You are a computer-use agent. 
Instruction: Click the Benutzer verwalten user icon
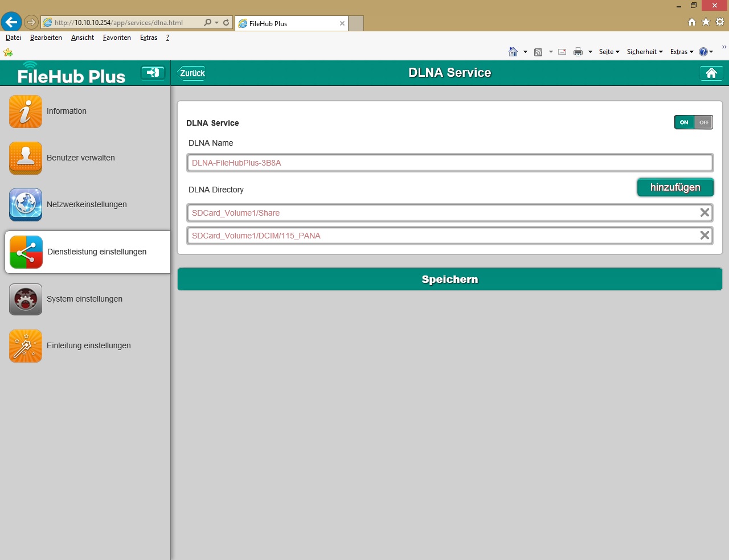coord(26,158)
